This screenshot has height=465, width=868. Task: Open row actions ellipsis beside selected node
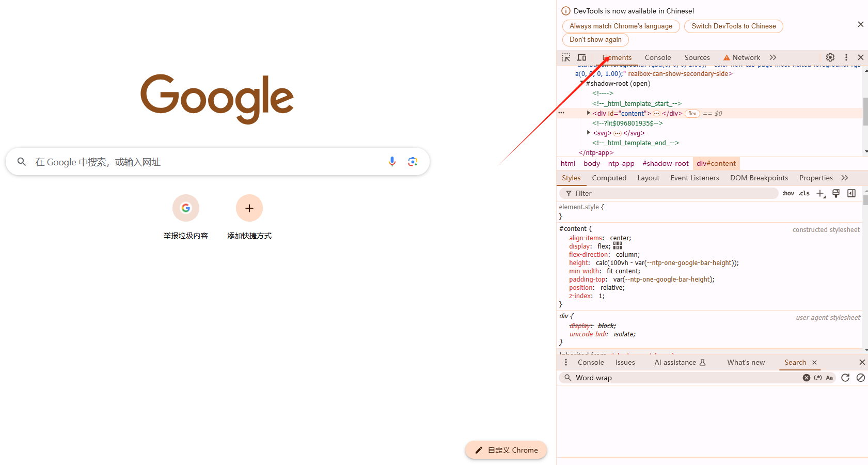(x=561, y=113)
